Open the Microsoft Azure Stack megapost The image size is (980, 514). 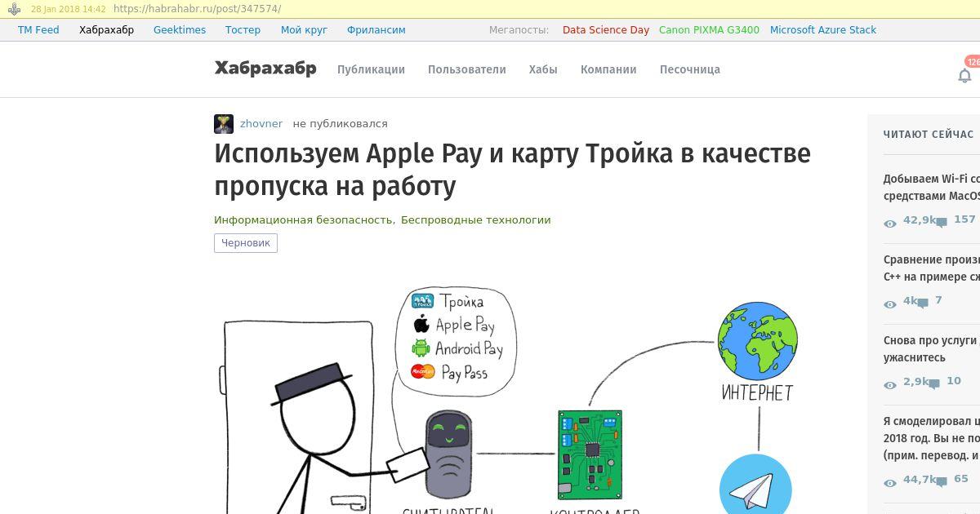click(823, 29)
